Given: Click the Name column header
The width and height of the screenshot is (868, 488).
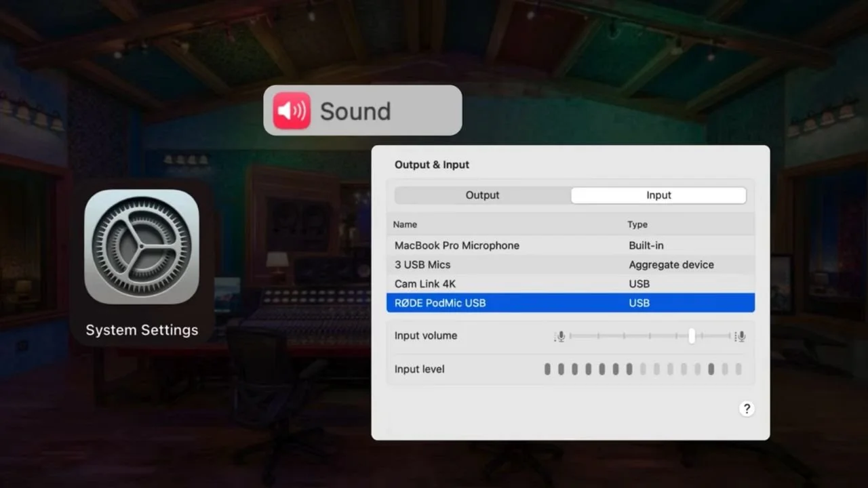Looking at the screenshot, I should [406, 224].
